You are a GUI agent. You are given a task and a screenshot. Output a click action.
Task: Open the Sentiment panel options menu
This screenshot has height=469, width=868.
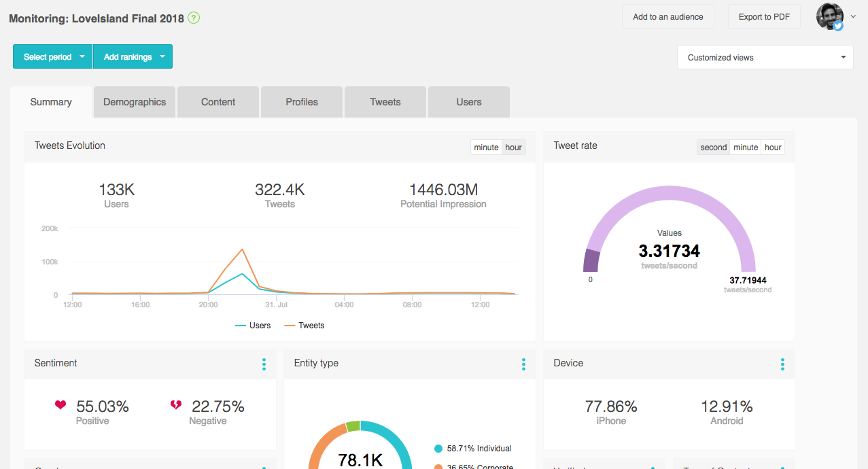click(264, 364)
